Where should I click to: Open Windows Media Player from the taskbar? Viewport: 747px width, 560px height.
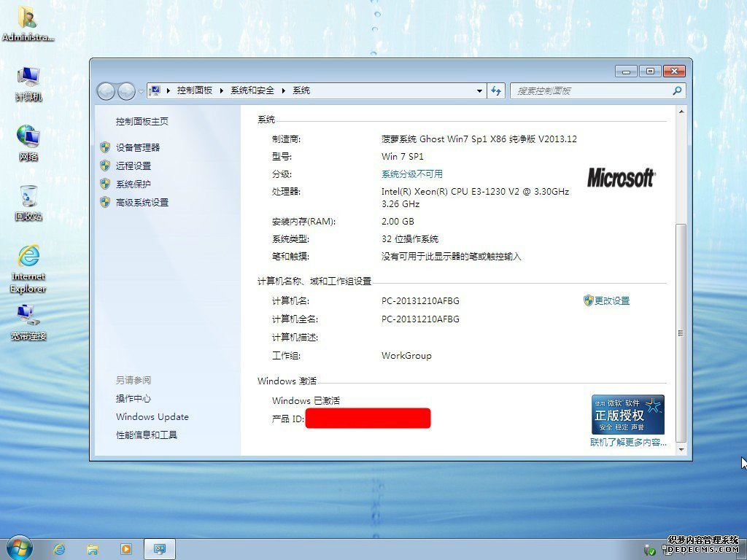pos(125,550)
